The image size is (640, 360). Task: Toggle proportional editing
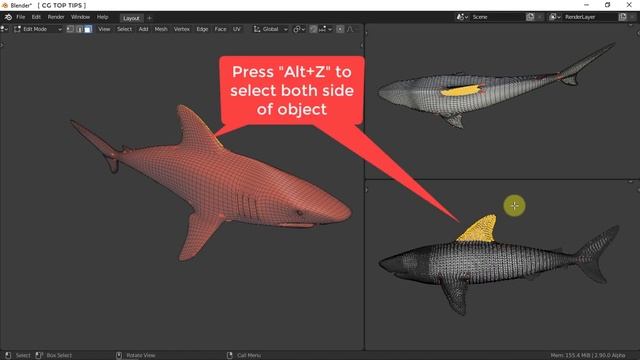point(340,29)
